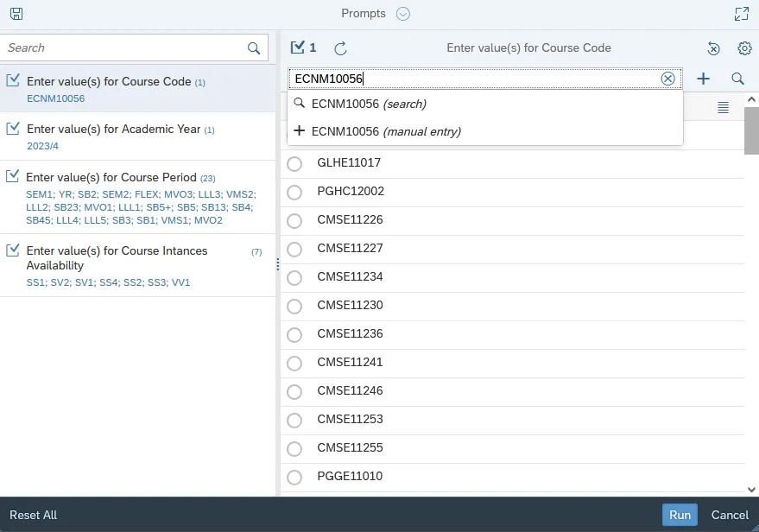Add value with plus icon
The height and width of the screenshot is (532, 759).
coord(703,79)
